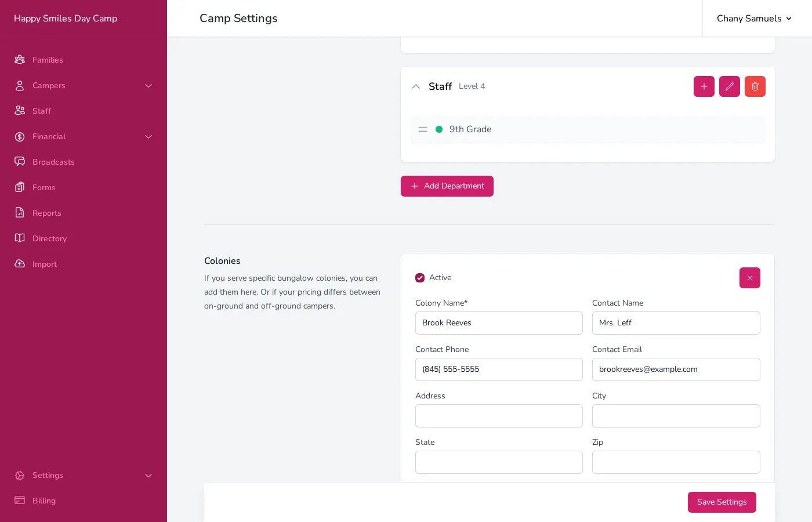Click the Financial dollar icon
812x522 pixels.
pos(20,136)
